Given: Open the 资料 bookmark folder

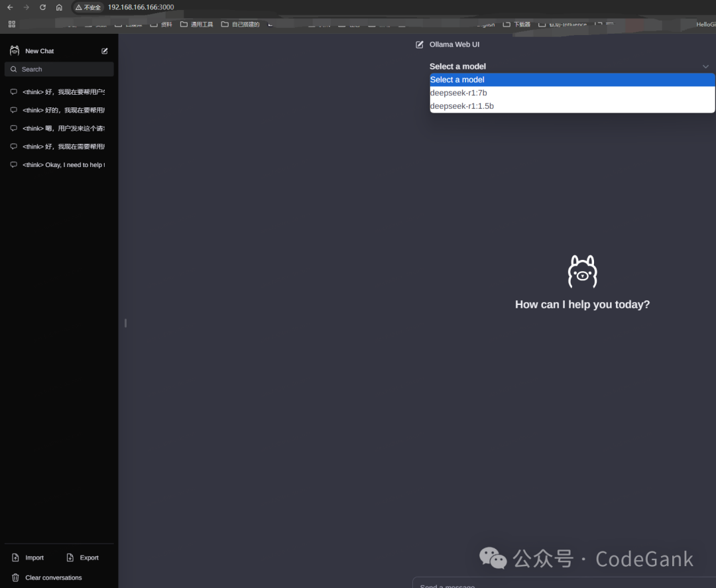Looking at the screenshot, I should click(x=161, y=24).
